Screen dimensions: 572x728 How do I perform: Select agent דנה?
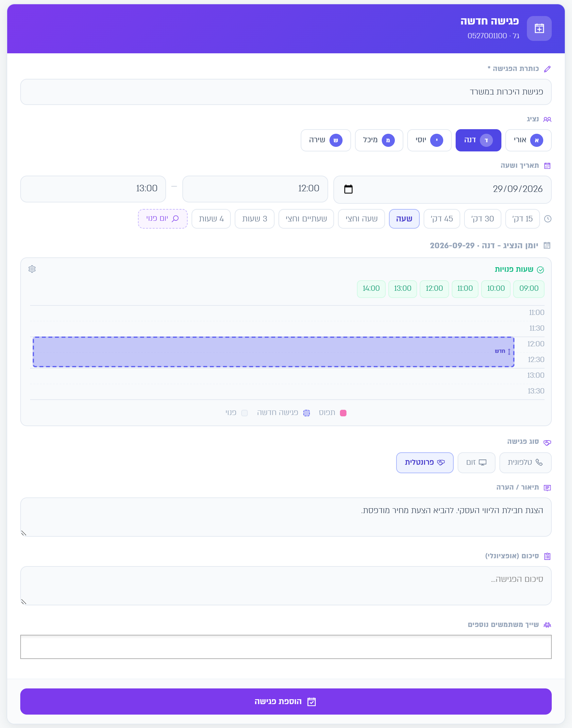[x=478, y=140]
